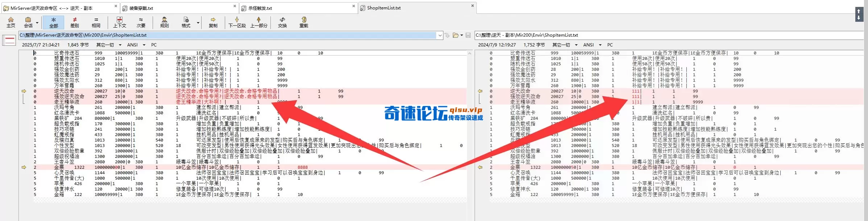868x221 pixels.
Task: Jump to 下一区段 next section
Action: pos(237,22)
